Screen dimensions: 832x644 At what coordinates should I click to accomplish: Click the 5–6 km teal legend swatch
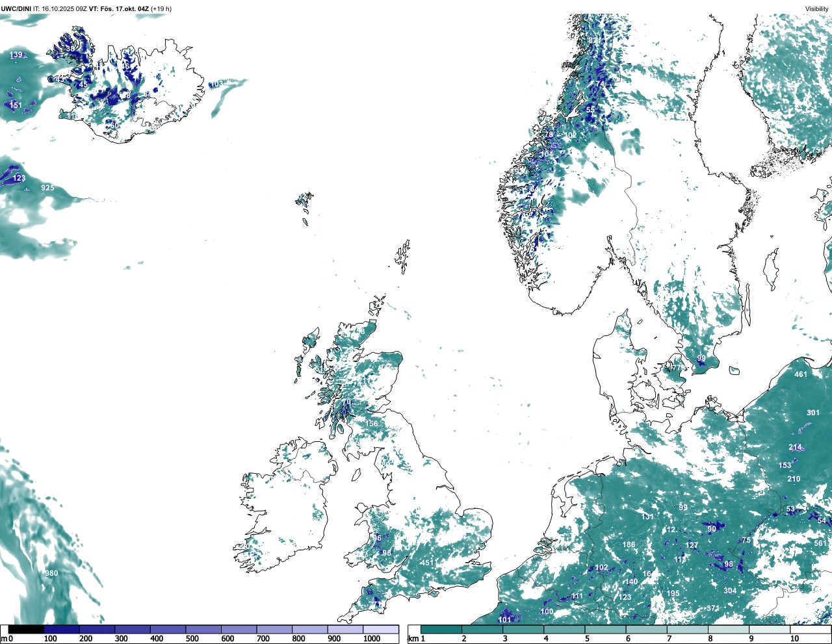tap(606, 630)
